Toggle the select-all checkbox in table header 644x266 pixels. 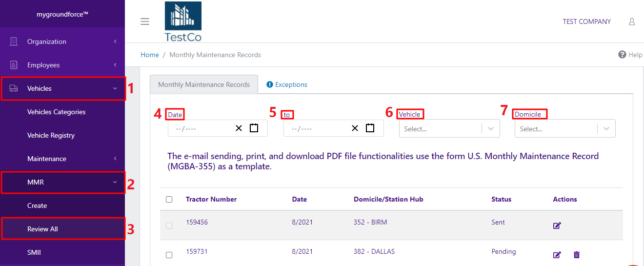[x=169, y=199]
